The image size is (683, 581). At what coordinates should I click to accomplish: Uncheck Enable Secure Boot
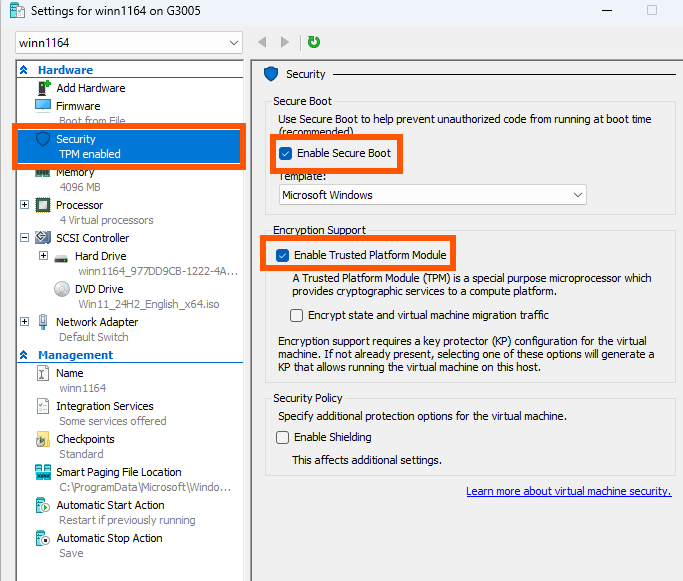[285, 153]
